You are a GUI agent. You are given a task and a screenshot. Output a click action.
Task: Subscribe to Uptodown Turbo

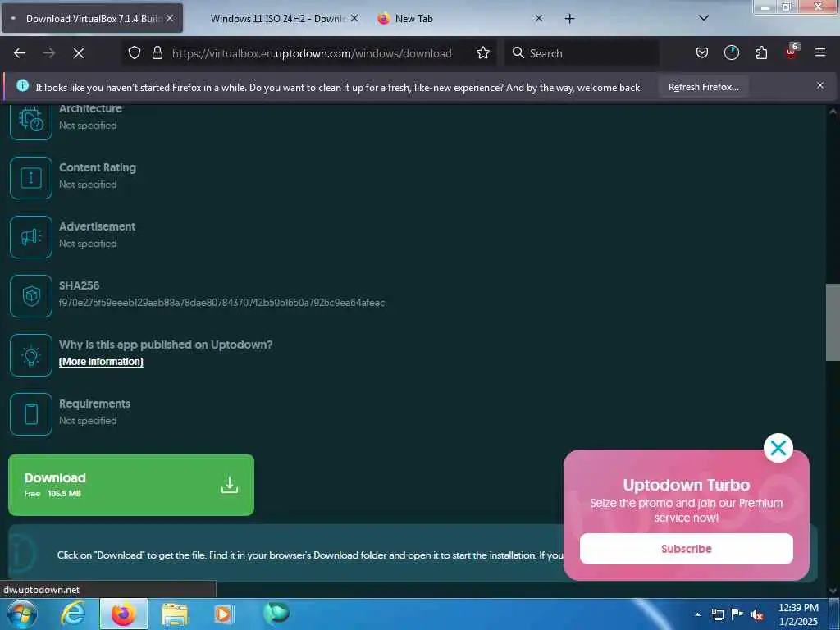coord(687,549)
